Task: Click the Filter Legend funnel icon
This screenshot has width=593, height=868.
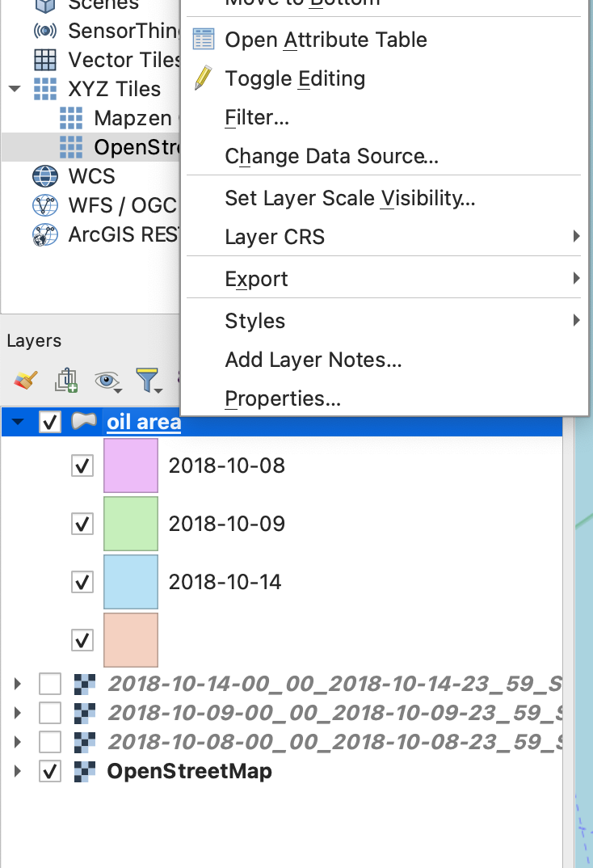Action: 149,380
